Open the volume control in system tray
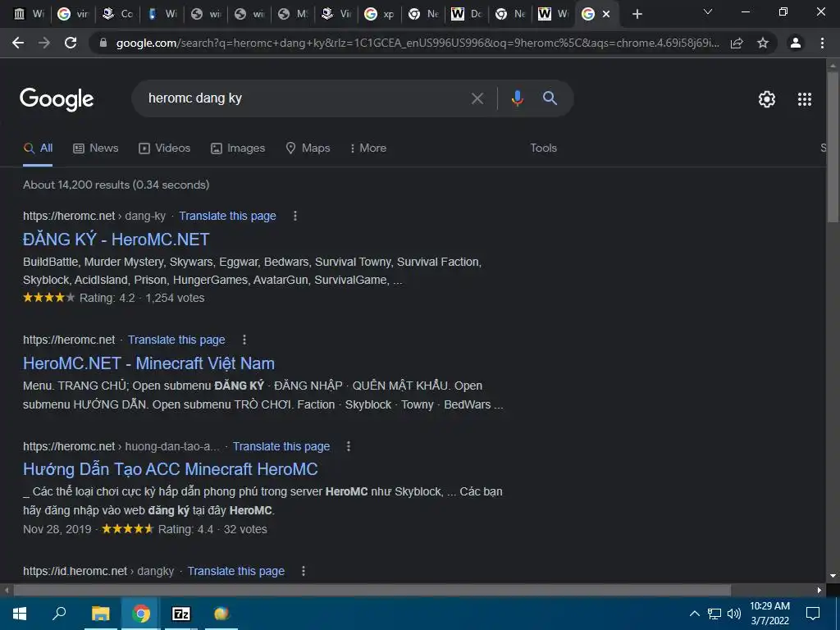Viewport: 840px width, 630px height. pyautogui.click(x=734, y=614)
